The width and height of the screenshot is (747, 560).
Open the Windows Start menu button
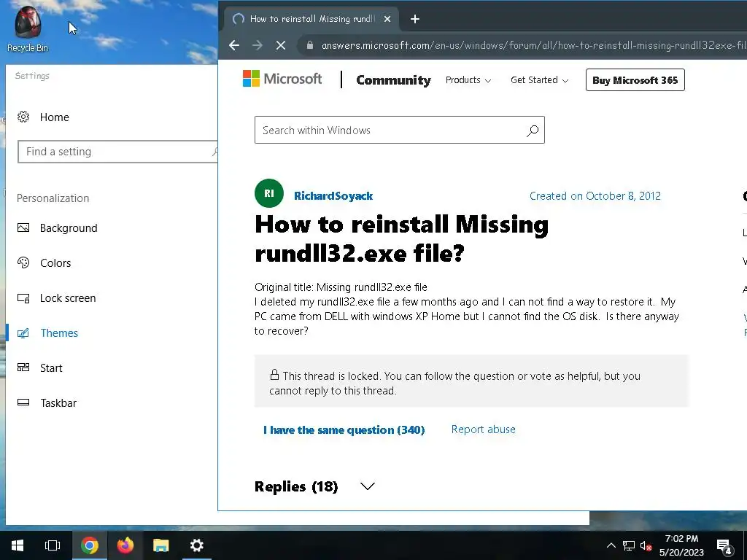pyautogui.click(x=18, y=545)
